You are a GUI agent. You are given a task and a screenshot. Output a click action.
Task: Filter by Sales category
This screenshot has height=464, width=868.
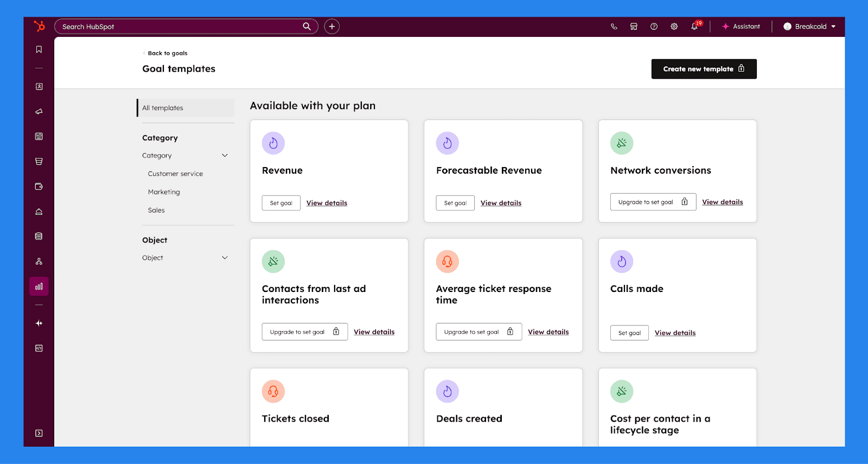pyautogui.click(x=156, y=210)
